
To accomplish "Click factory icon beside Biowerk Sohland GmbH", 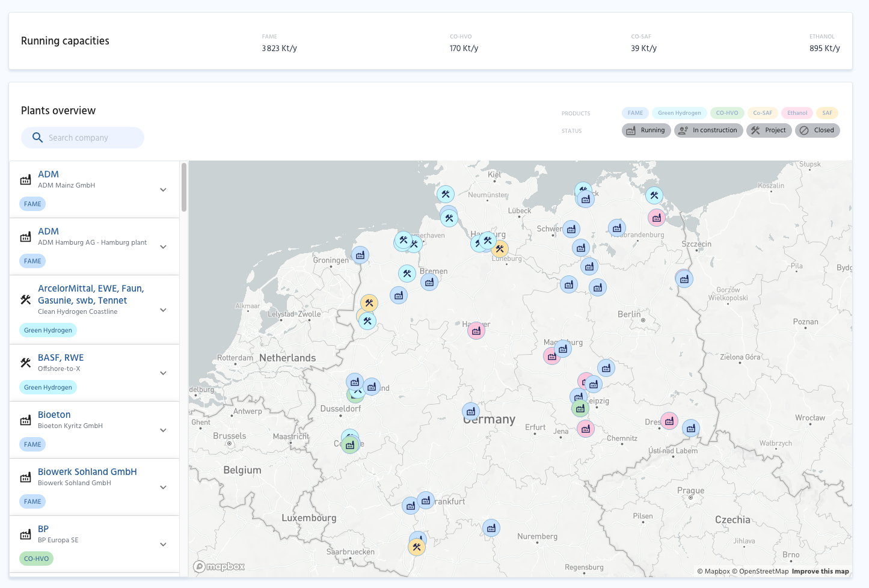I will 25,477.
